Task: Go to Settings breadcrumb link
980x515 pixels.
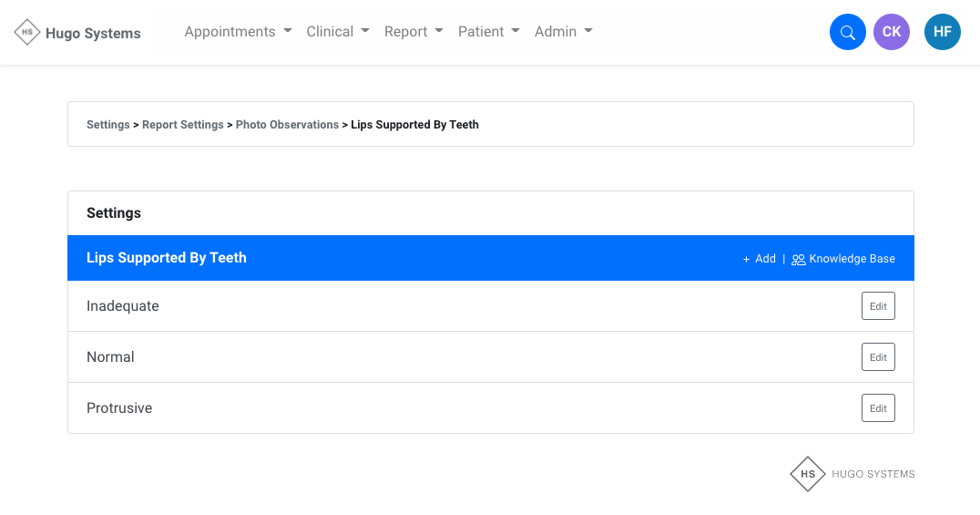Action: 107,125
